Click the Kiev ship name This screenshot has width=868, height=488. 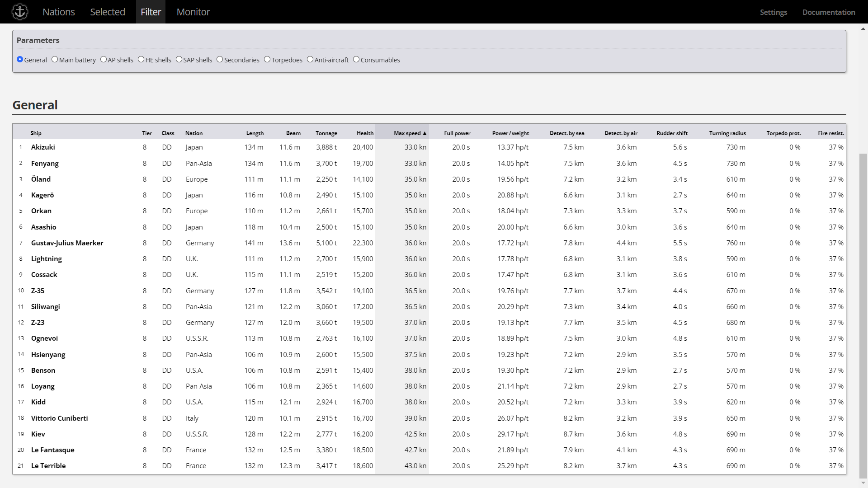click(x=38, y=434)
